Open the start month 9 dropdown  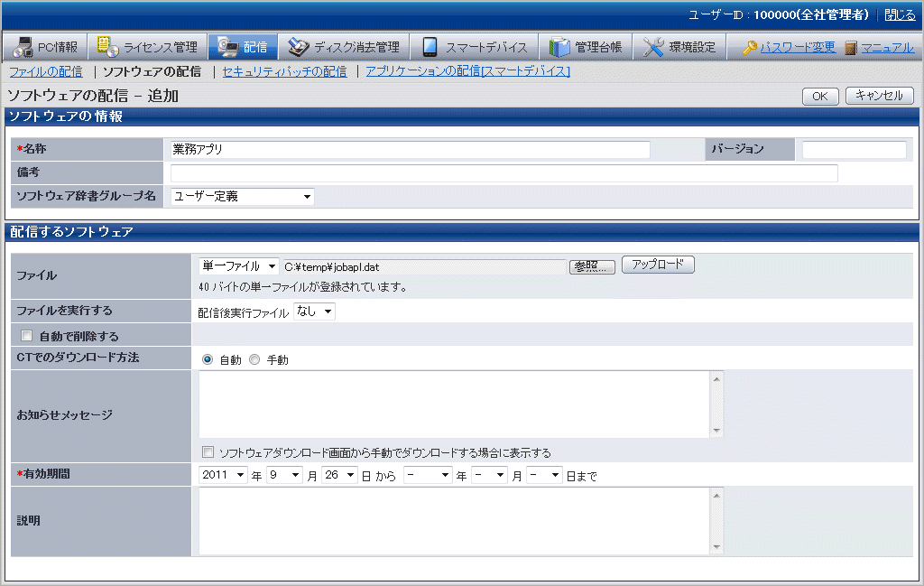(284, 475)
